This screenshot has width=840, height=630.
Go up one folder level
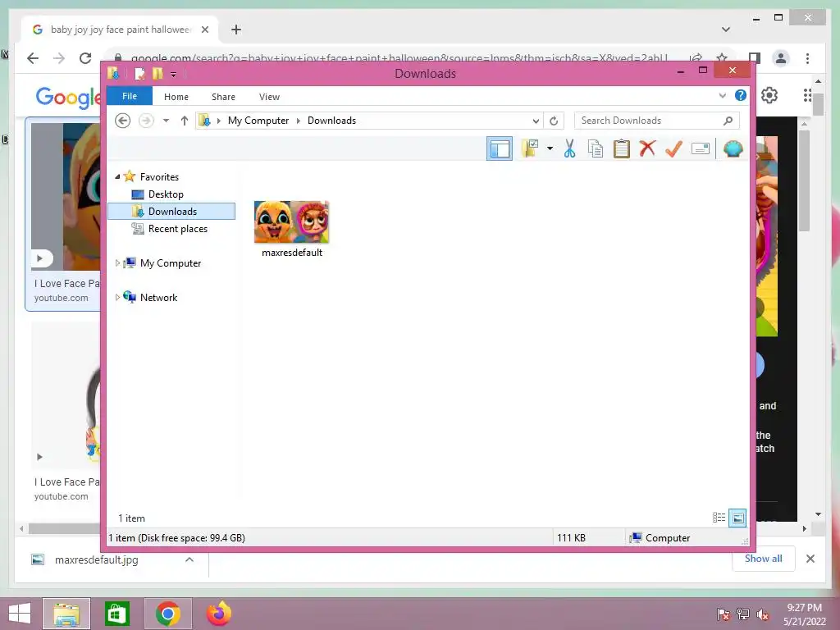click(x=185, y=121)
